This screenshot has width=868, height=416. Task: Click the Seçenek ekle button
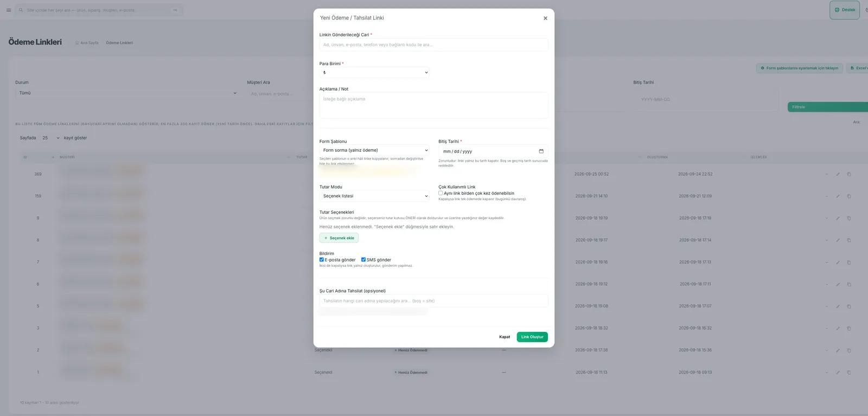[x=339, y=238]
